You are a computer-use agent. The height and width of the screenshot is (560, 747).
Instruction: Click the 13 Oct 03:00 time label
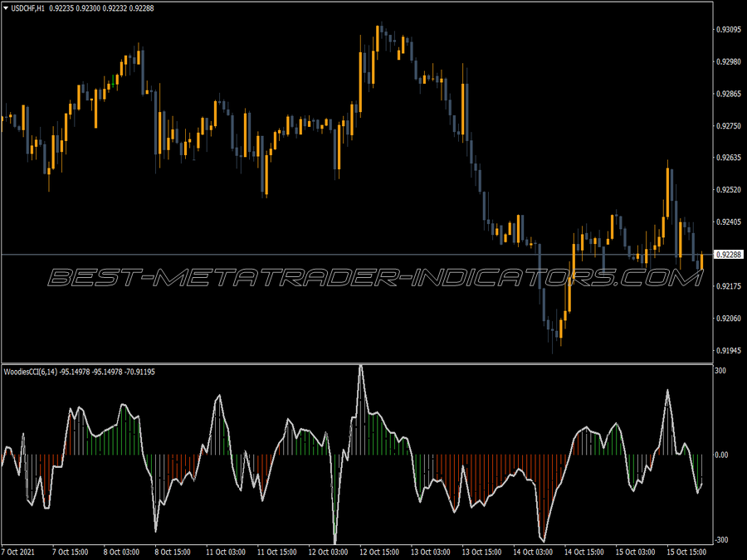[430, 553]
